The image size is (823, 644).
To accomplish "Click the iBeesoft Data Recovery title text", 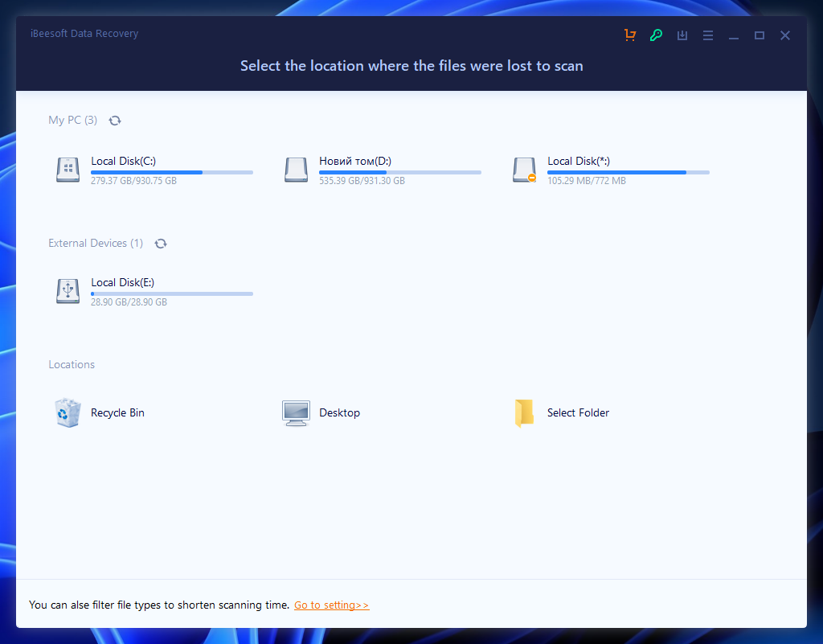I will [84, 33].
